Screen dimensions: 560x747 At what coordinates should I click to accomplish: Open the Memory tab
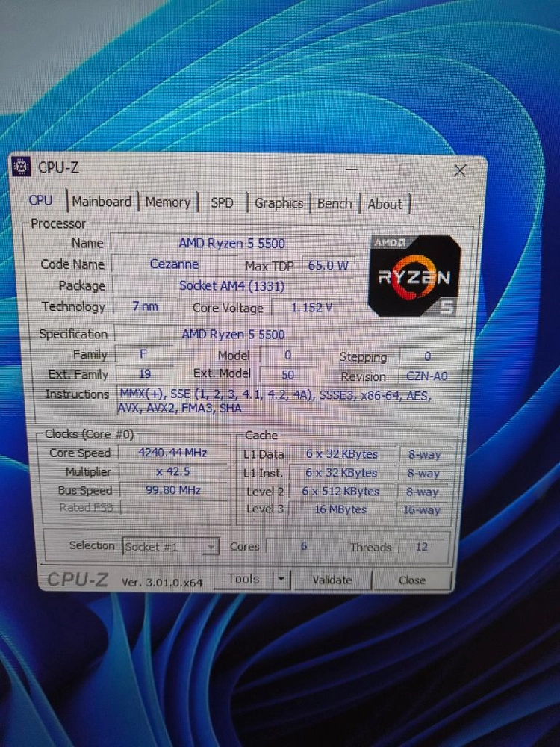168,202
